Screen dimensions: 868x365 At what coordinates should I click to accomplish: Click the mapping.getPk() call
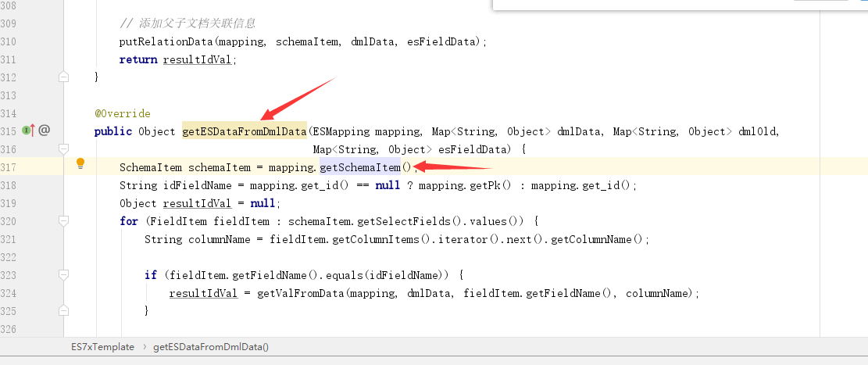[x=465, y=185]
